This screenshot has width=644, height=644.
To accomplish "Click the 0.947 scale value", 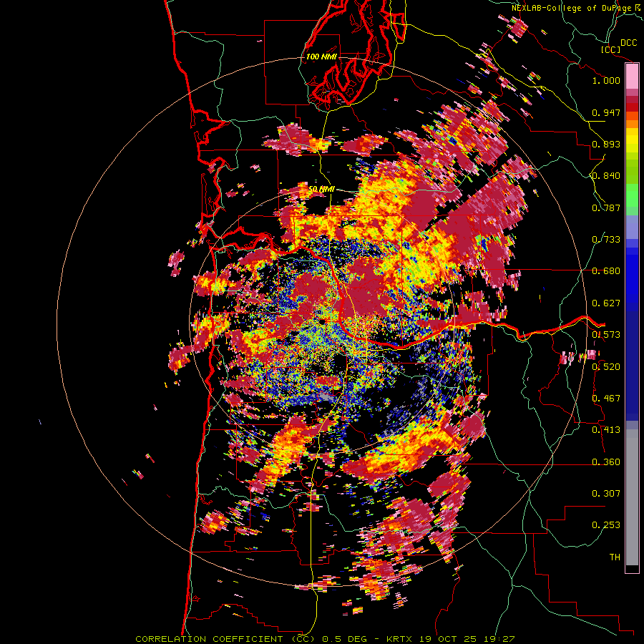I will [x=606, y=112].
